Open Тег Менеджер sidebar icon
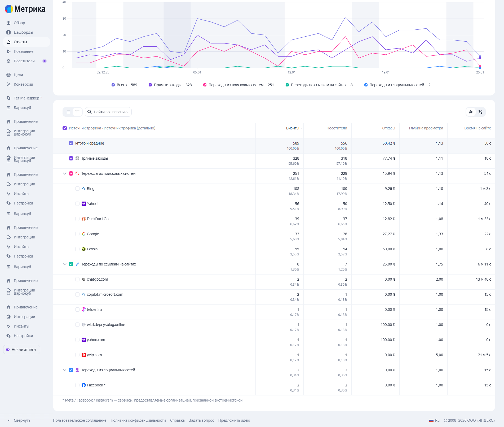This screenshot has height=427, width=504. pyautogui.click(x=8, y=98)
